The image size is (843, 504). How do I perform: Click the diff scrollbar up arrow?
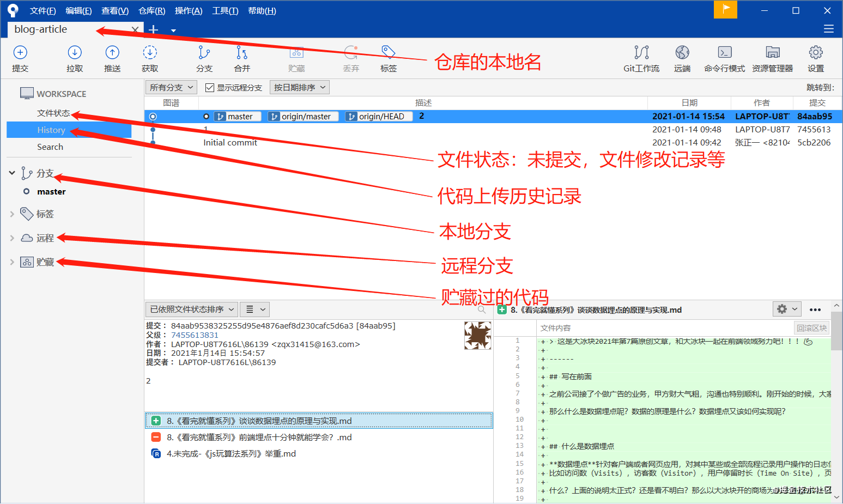click(x=836, y=305)
